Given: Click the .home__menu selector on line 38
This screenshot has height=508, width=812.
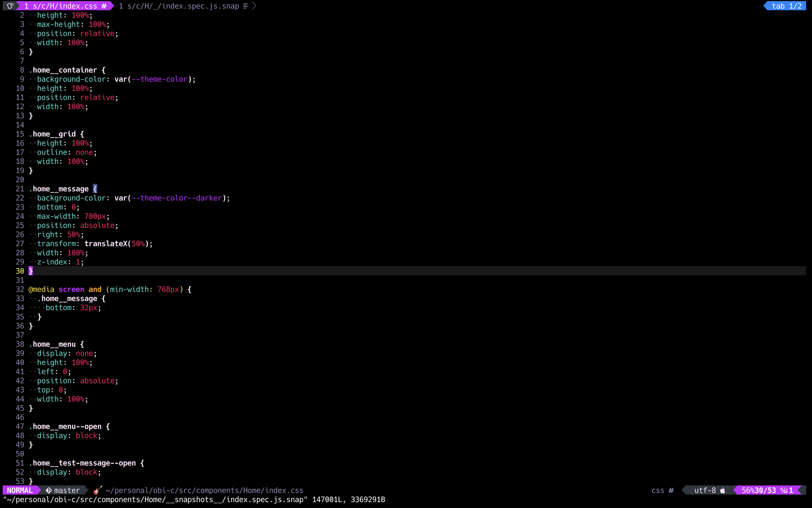Looking at the screenshot, I should tap(52, 344).
